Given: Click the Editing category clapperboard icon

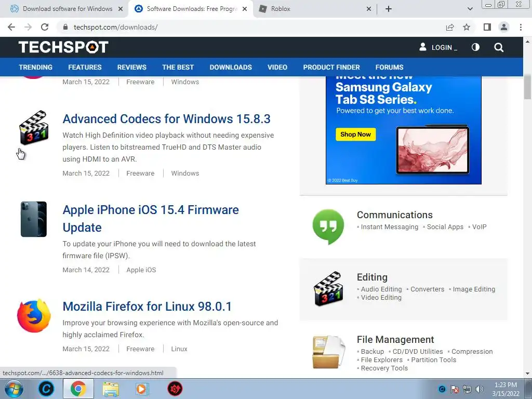Looking at the screenshot, I should (x=328, y=289).
